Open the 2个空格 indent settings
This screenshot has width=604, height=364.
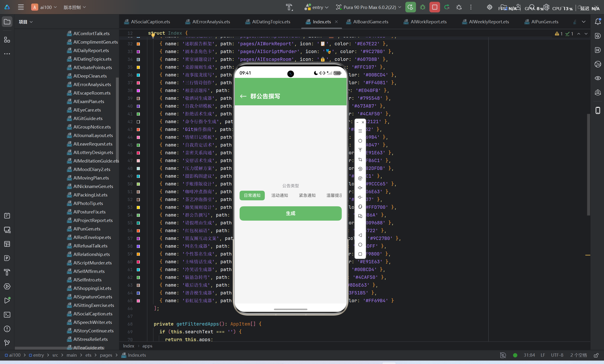point(578,355)
